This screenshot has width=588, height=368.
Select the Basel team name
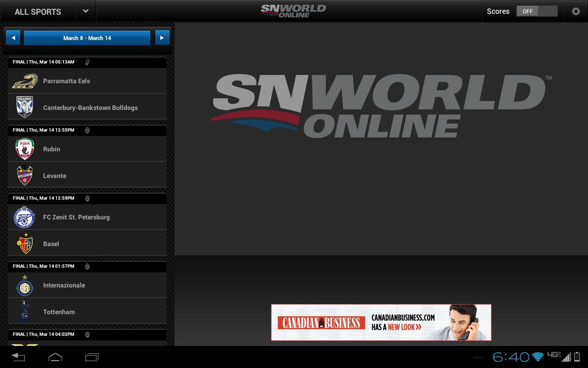(51, 244)
